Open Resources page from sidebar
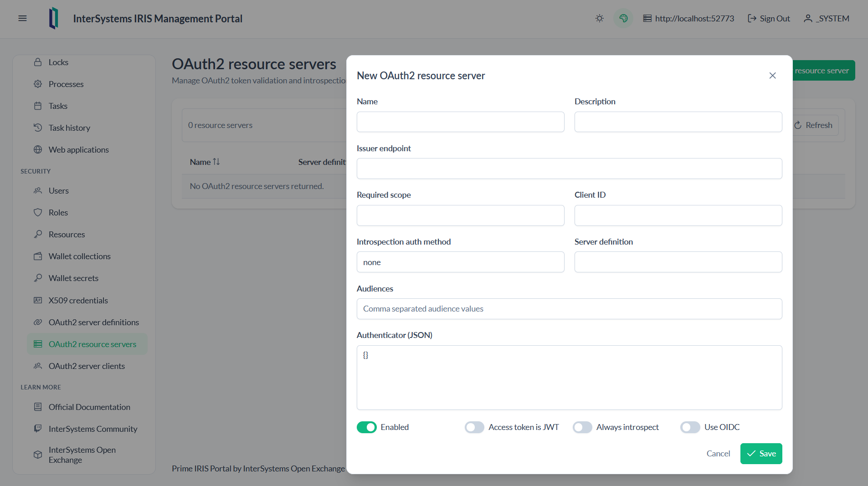 pos(87,234)
